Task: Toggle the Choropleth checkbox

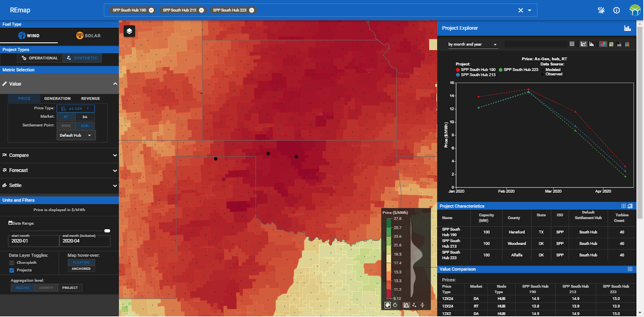Action: 12,263
